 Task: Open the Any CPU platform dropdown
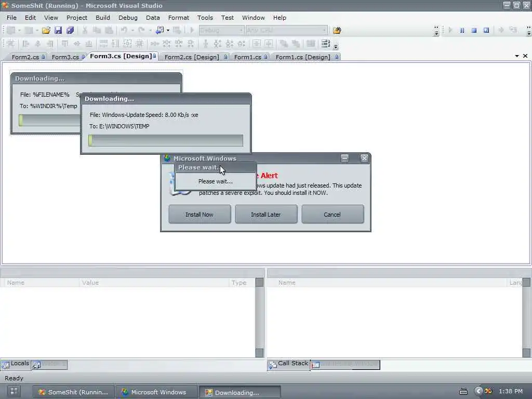pos(287,30)
